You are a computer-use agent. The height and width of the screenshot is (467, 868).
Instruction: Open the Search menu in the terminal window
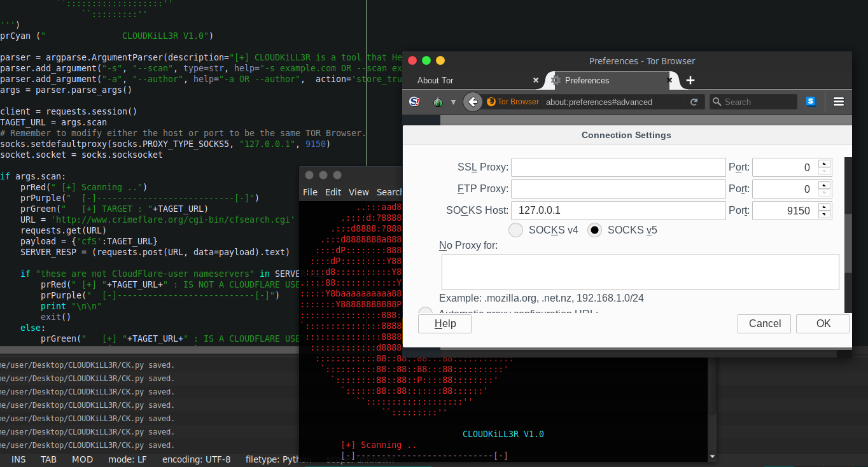389,192
